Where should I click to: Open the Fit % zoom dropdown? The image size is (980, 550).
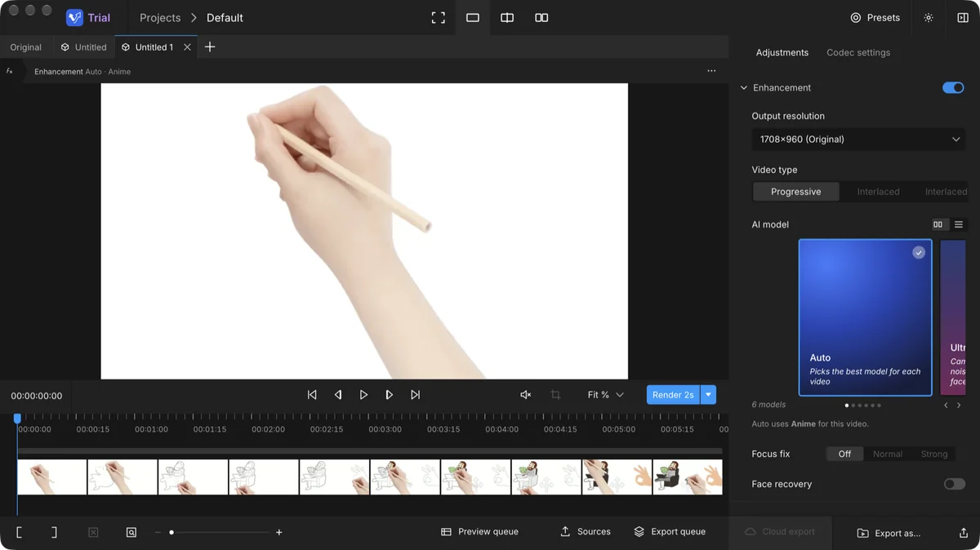click(605, 395)
